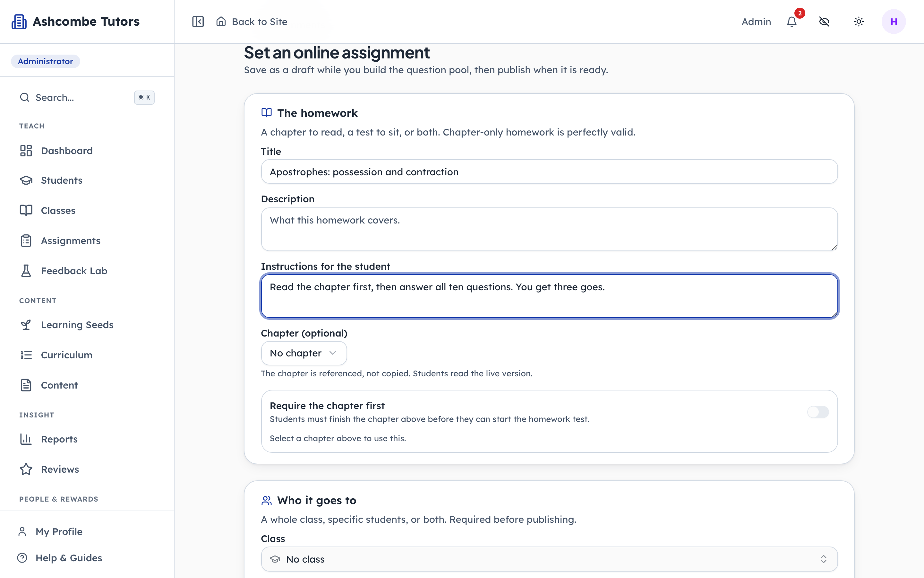Focus the Search box in the sidebar
924x578 pixels.
pos(87,98)
